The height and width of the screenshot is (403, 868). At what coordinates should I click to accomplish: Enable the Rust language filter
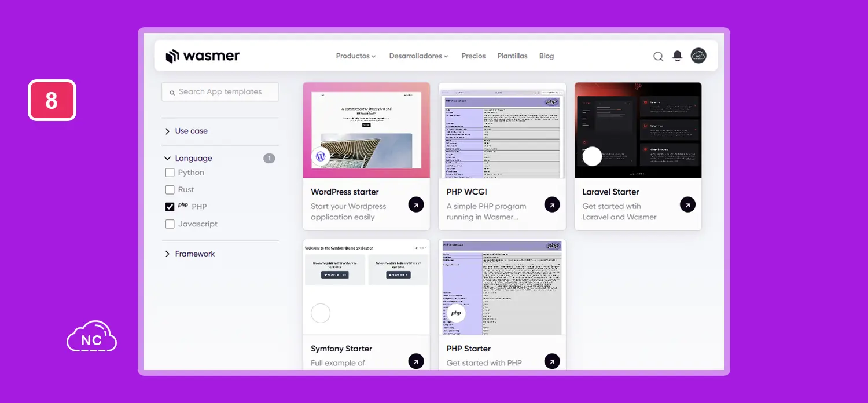point(170,190)
